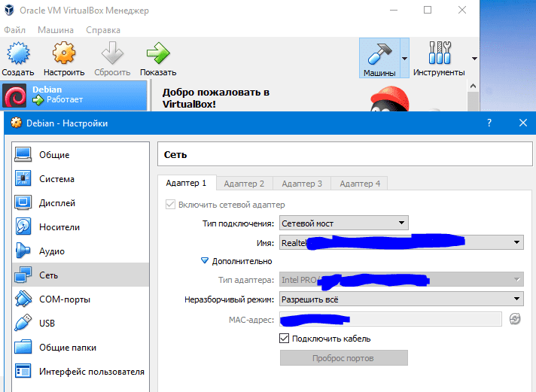Toggle Включить сетевой адаптер checkbox

(x=170, y=205)
